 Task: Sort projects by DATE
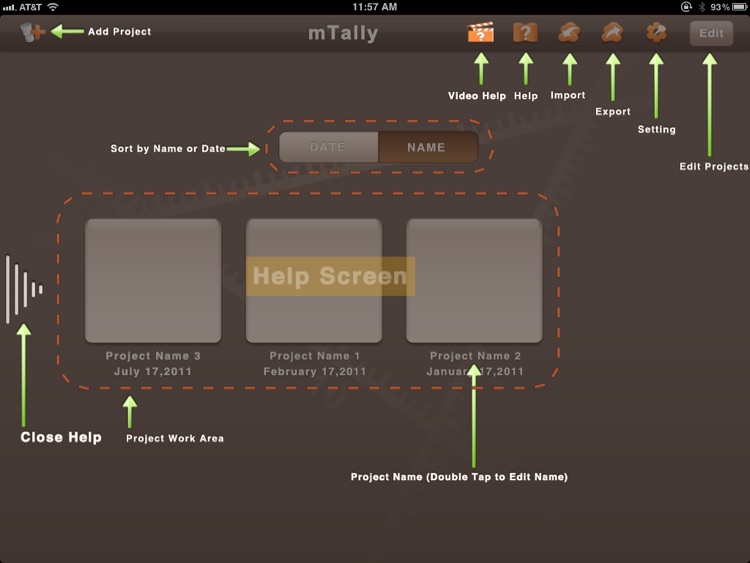(x=328, y=147)
